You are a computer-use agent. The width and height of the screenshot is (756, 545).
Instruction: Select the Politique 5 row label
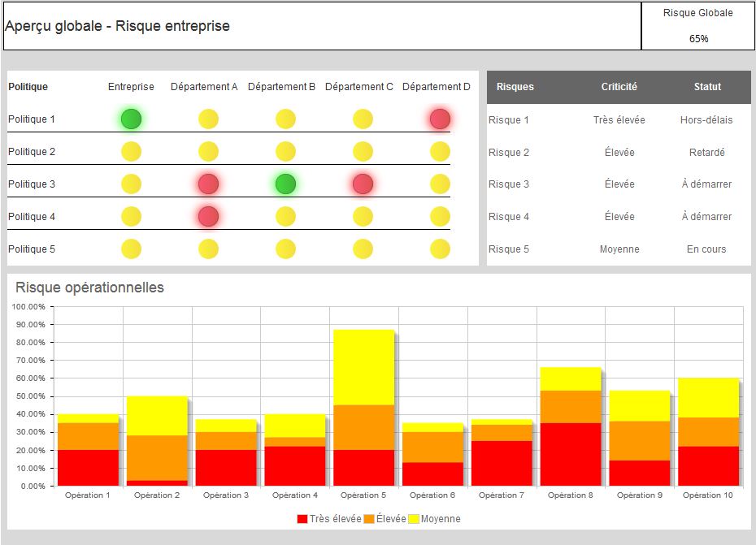[x=32, y=249]
